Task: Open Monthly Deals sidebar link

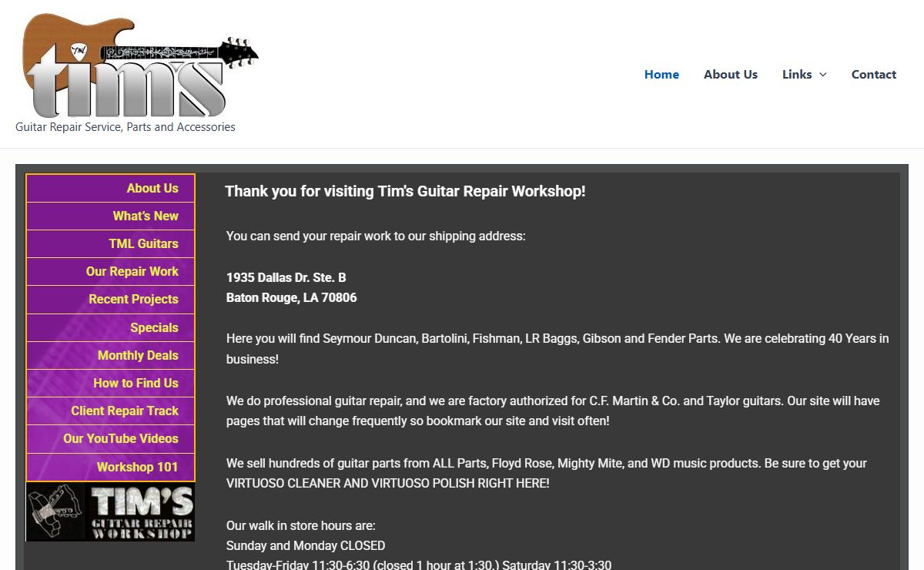Action: 110,355
